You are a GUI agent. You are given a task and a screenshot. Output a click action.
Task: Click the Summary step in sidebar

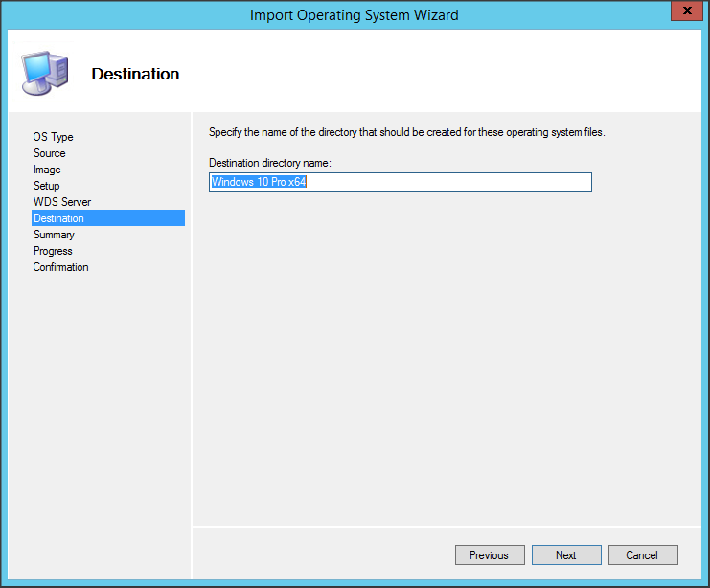(x=54, y=235)
